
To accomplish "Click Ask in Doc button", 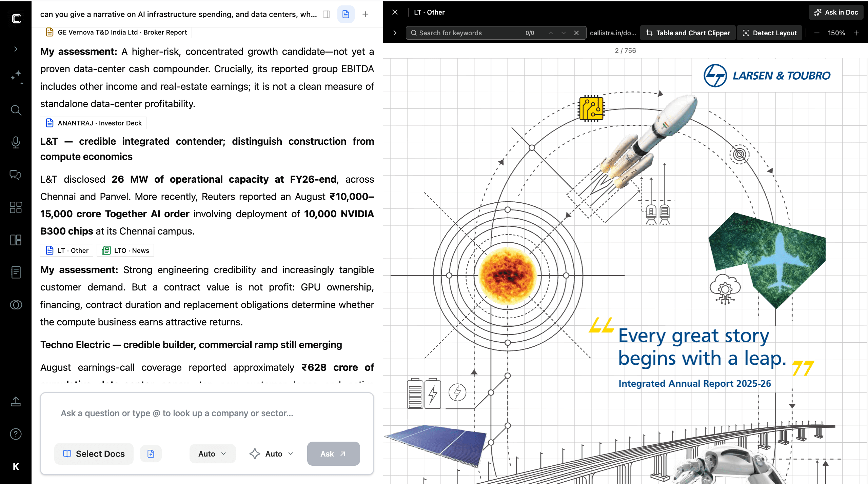I will click(836, 12).
